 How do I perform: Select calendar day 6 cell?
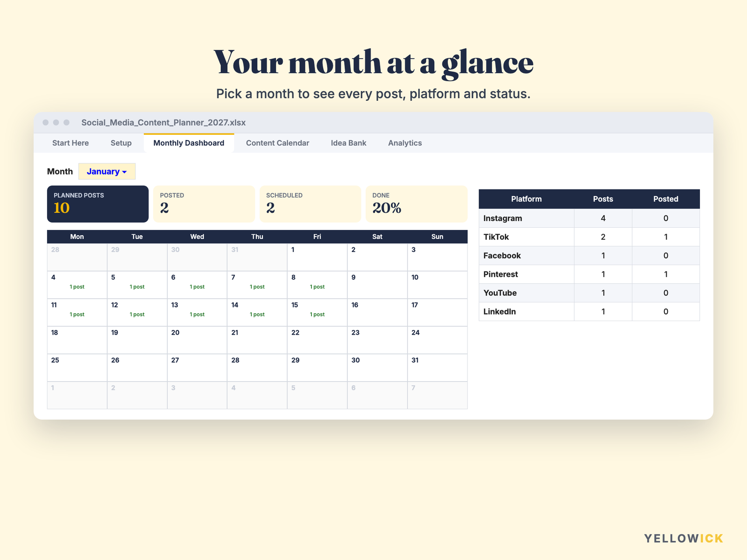point(197,285)
